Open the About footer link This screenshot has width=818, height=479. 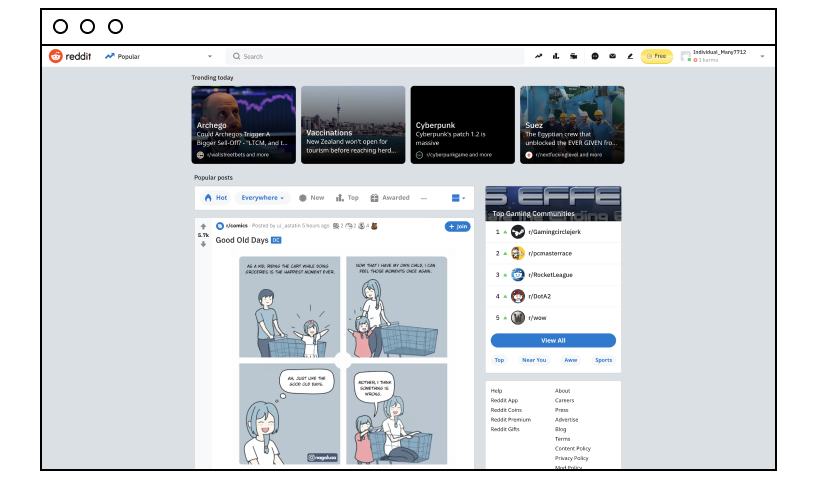pos(562,391)
